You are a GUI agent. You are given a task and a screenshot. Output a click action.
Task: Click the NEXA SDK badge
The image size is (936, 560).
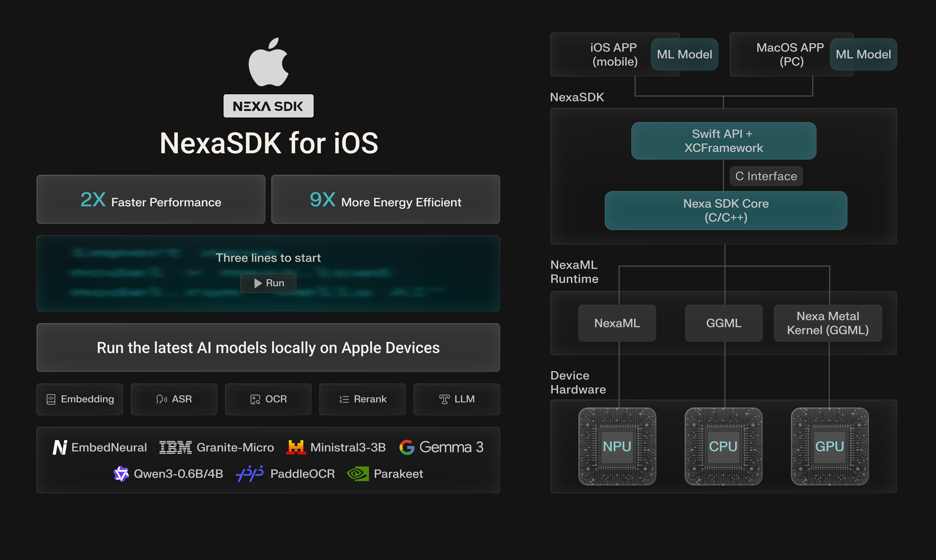pos(268,106)
